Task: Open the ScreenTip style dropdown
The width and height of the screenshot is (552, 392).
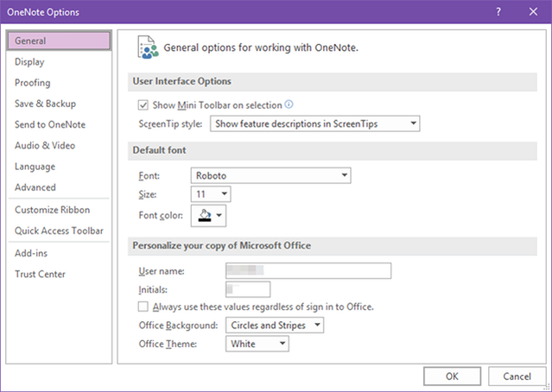Action: pyautogui.click(x=314, y=123)
